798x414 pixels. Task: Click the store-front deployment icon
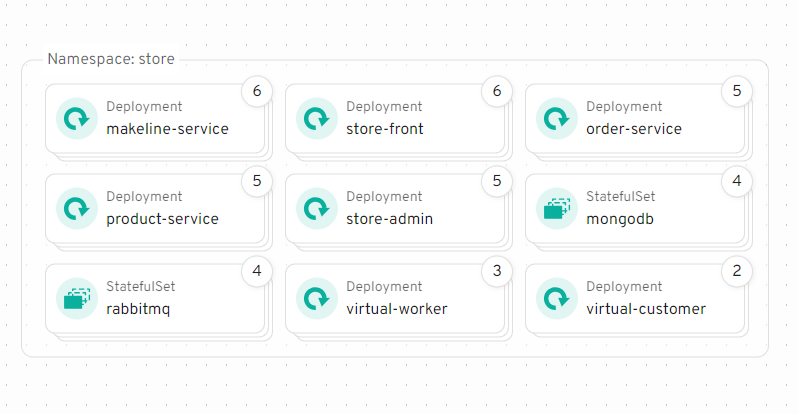[x=317, y=119]
